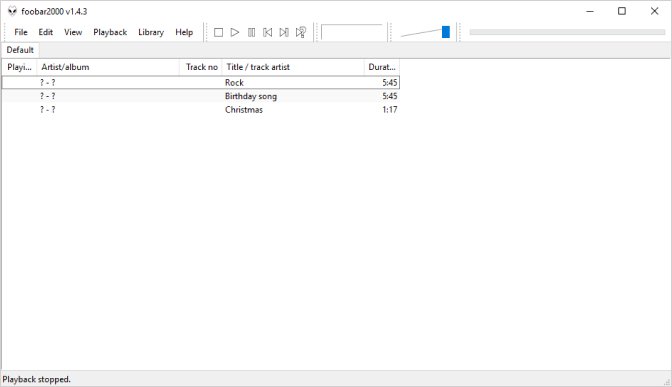672x387 pixels.
Task: Start playback with the Play button
Action: pyautogui.click(x=234, y=32)
